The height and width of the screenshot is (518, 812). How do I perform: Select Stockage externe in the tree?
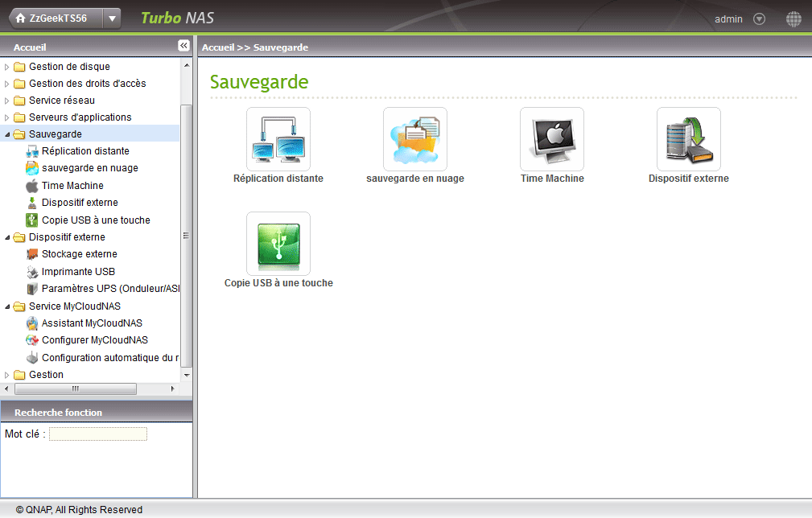click(79, 254)
